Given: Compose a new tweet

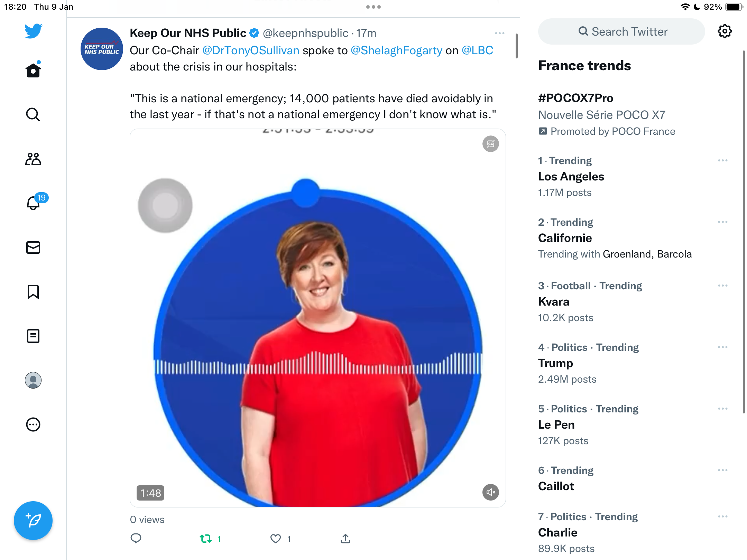Looking at the screenshot, I should [x=33, y=521].
